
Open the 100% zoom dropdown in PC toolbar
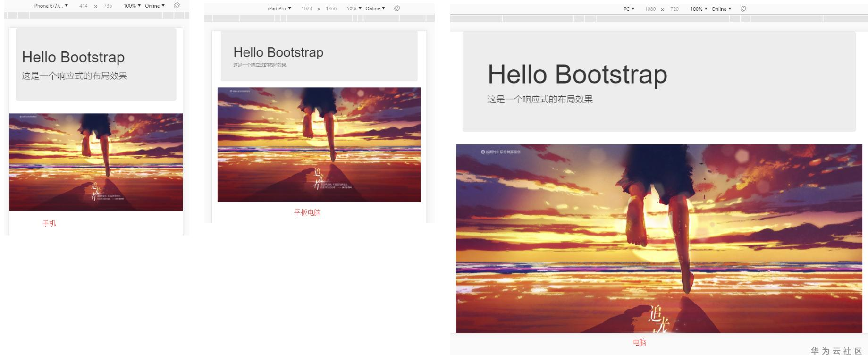coord(699,9)
